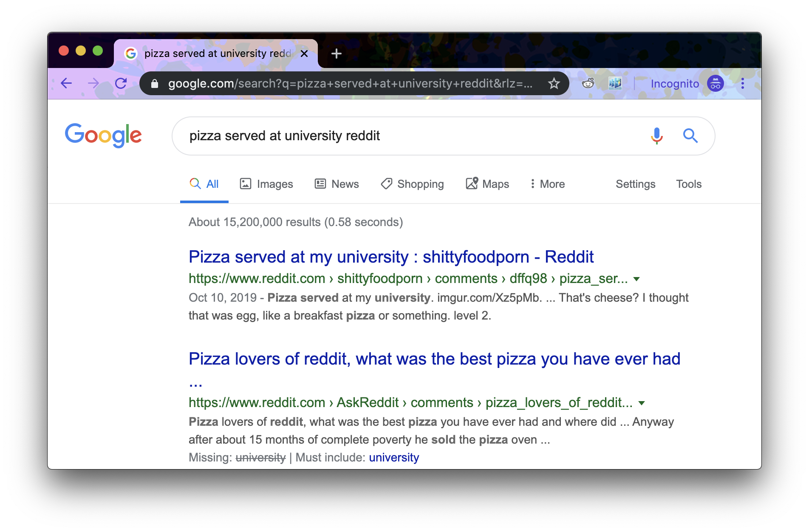Go to the Google logo homepage
The height and width of the screenshot is (532, 809).
tap(103, 136)
